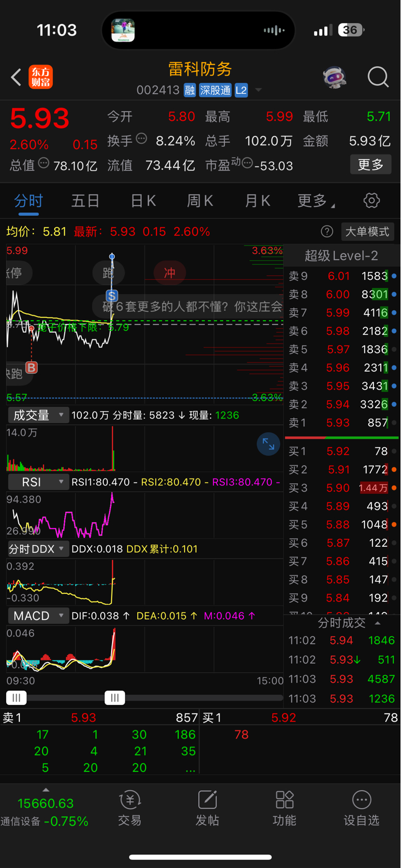This screenshot has width=401, height=868.
Task: Move left timeline range handle
Action: pyautogui.click(x=16, y=698)
